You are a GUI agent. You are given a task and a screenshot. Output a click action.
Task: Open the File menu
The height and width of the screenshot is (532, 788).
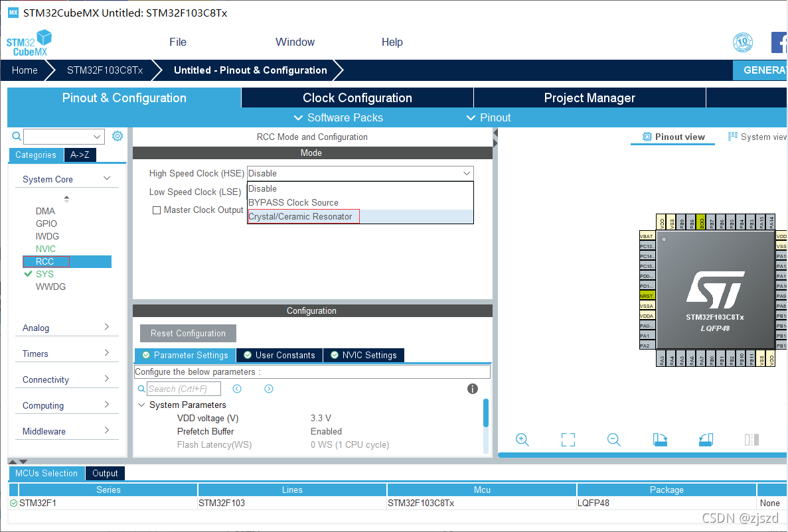[178, 42]
